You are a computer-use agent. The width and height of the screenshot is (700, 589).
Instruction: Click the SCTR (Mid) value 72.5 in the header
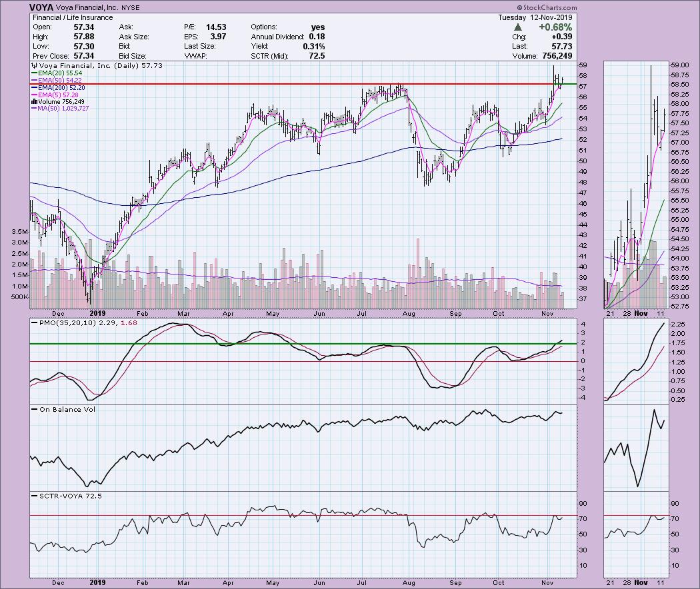(317, 56)
